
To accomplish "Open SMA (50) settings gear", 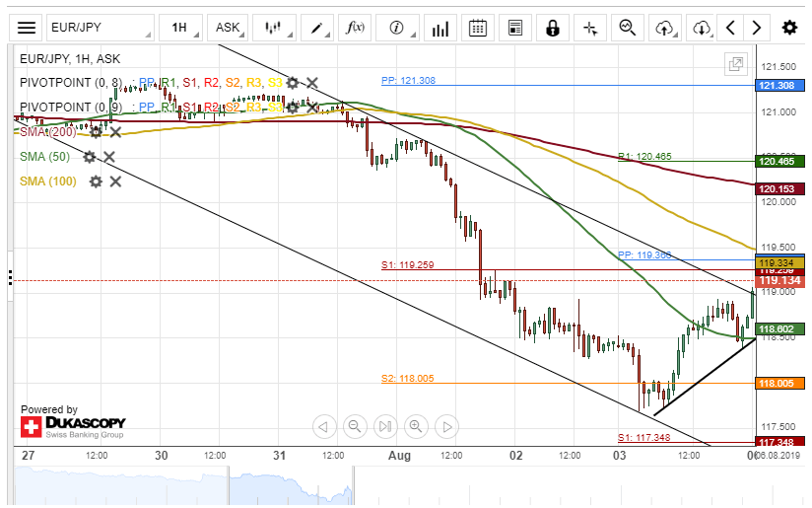I will (x=89, y=157).
